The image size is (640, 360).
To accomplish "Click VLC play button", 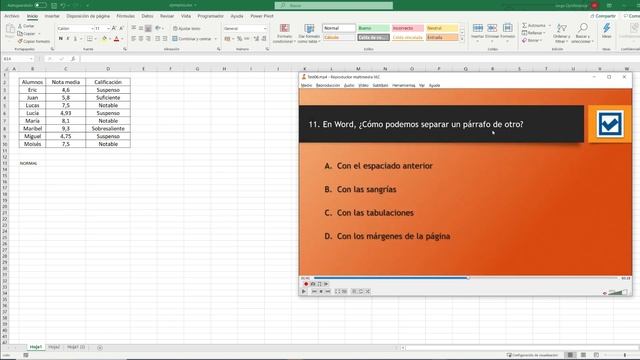I will point(304,291).
